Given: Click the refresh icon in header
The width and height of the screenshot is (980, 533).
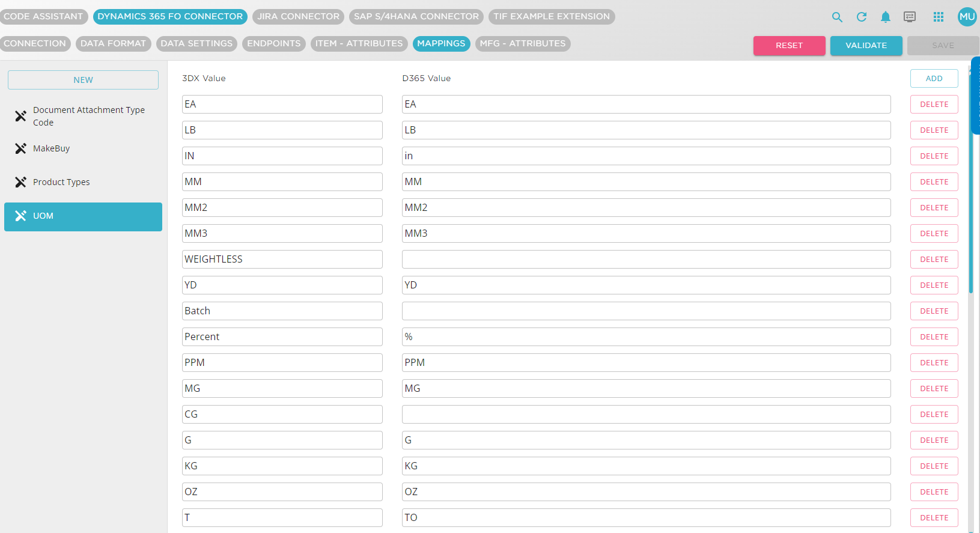Looking at the screenshot, I should [862, 17].
